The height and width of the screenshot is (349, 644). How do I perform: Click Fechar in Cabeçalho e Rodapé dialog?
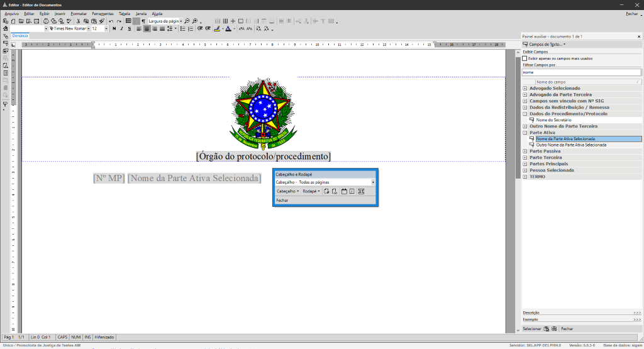coord(282,201)
